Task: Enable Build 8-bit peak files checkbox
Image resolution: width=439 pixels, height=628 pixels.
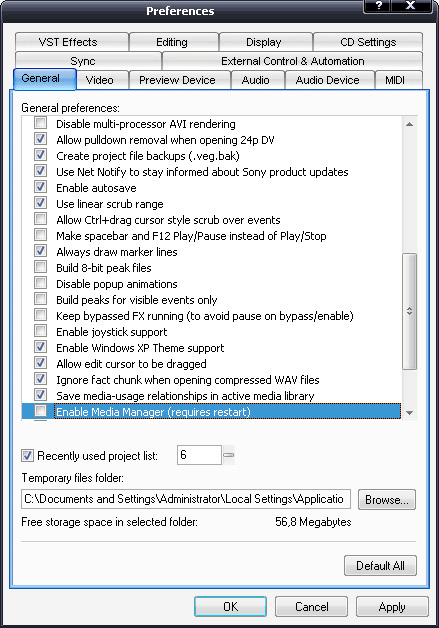Action: tap(40, 267)
